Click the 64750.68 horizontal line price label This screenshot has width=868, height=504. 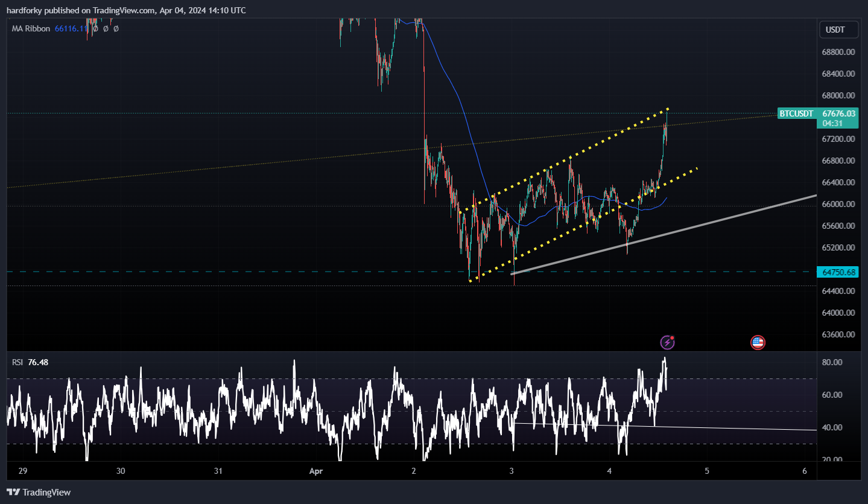838,272
